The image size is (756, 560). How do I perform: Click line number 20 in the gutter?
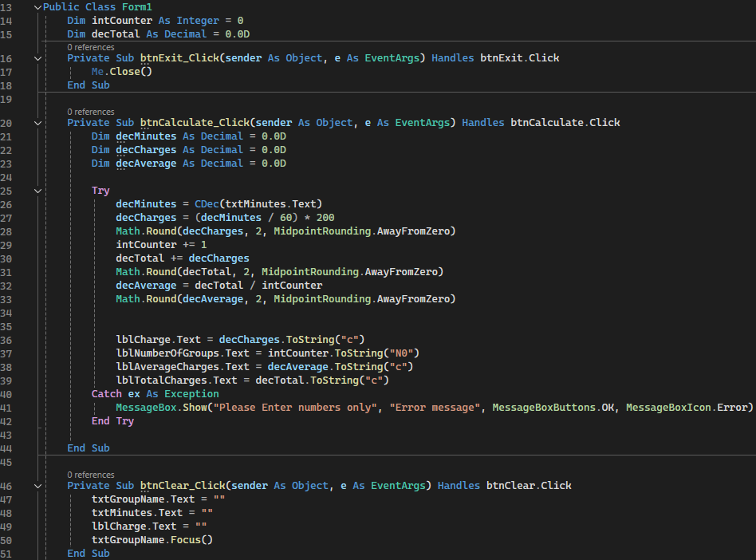(x=6, y=124)
